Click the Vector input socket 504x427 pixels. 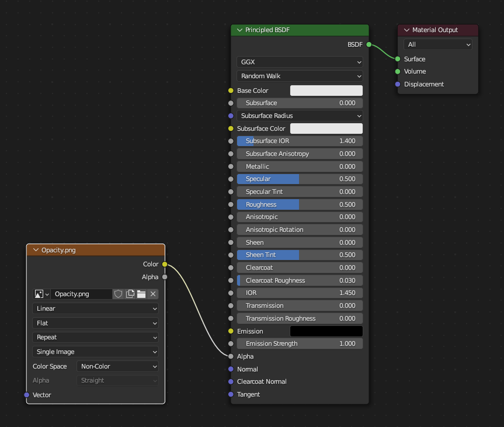pyautogui.click(x=27, y=395)
